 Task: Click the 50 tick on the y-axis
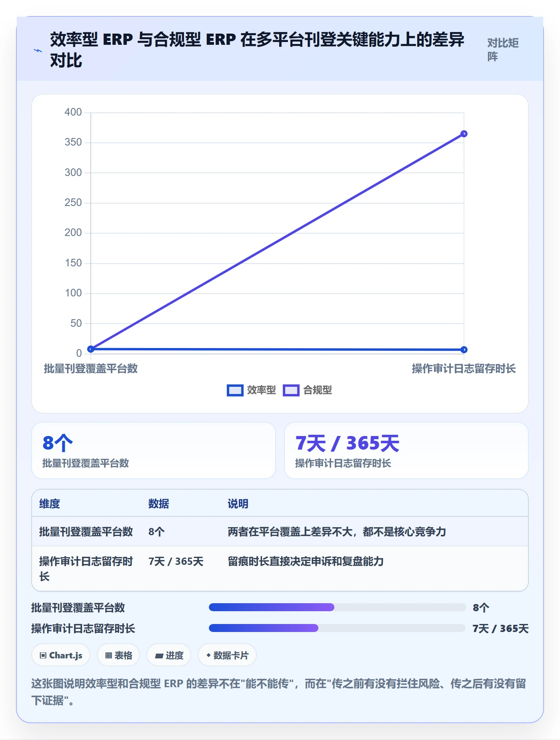click(x=76, y=323)
